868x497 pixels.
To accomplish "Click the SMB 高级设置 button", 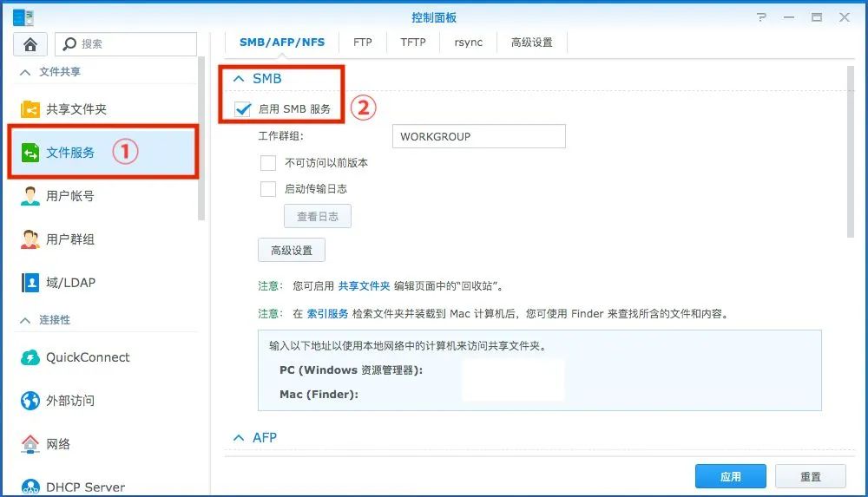I will coord(292,250).
